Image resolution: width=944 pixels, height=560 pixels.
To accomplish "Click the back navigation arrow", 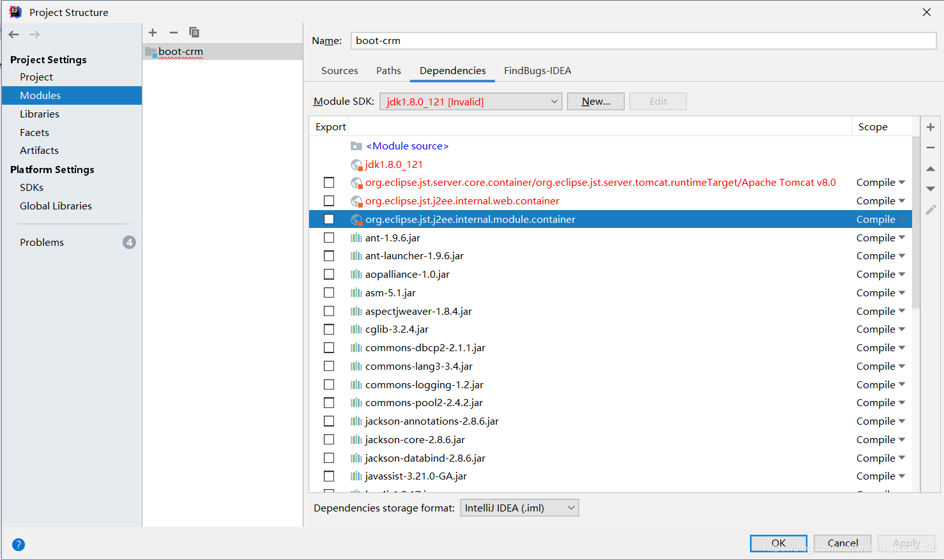I will (14, 34).
